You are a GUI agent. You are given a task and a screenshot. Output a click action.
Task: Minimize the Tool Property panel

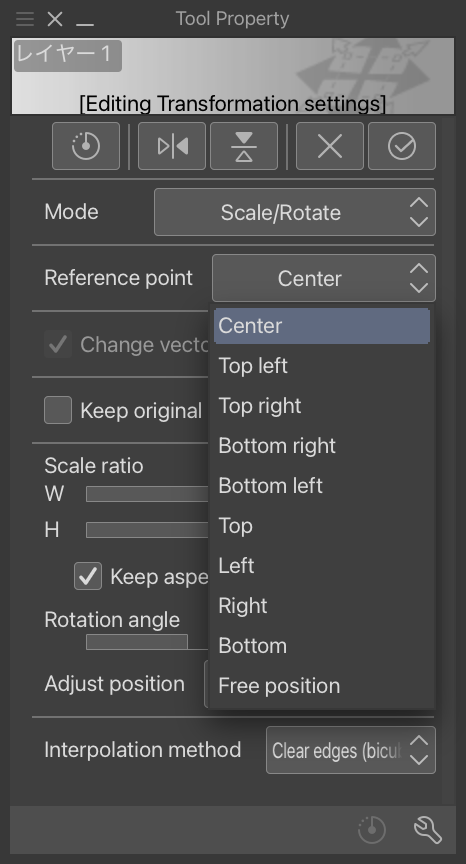85,24
